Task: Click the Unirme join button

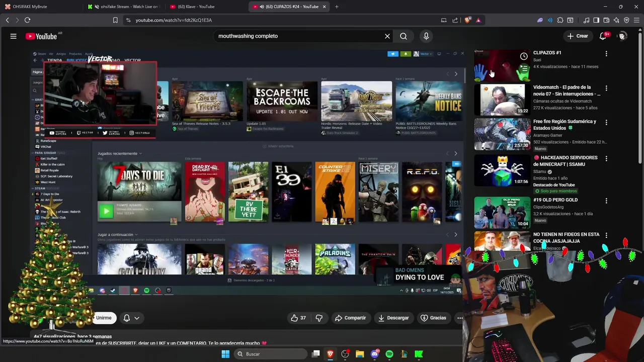Action: click(x=104, y=318)
